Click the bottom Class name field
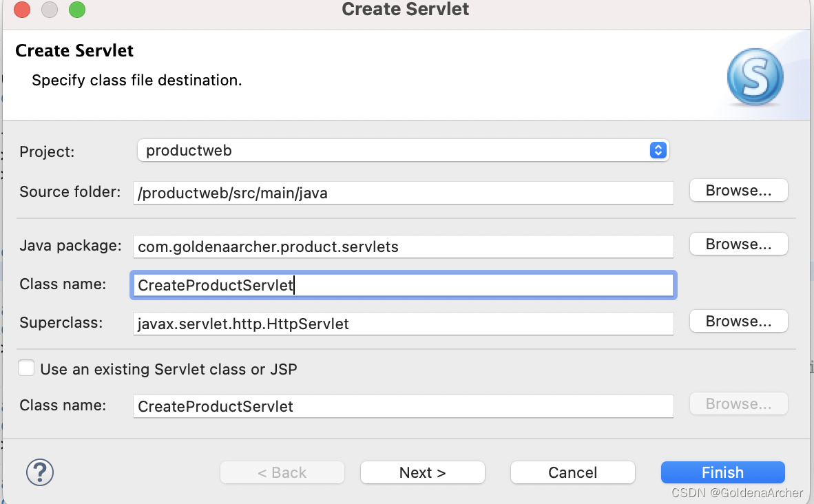This screenshot has height=504, width=814. [404, 406]
